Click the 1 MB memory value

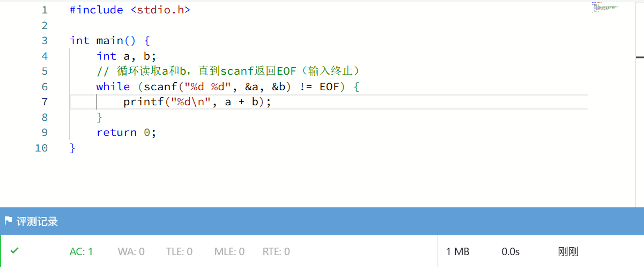pos(457,251)
